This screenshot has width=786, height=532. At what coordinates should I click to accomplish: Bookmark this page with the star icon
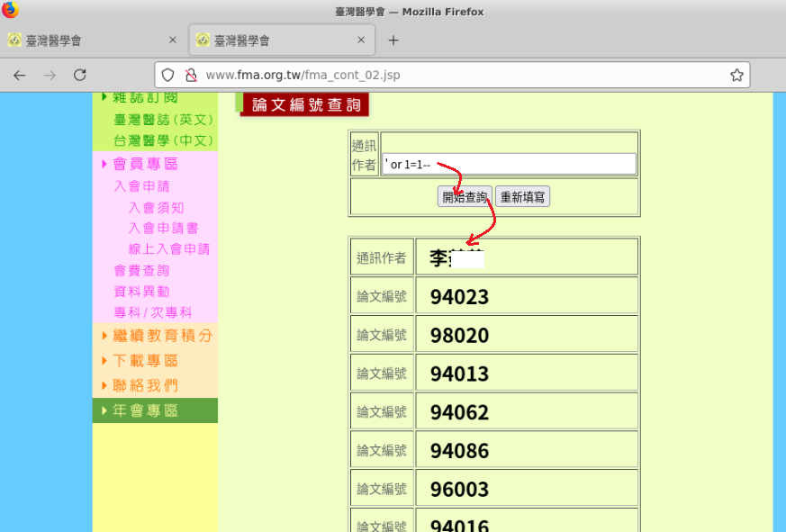pyautogui.click(x=736, y=76)
